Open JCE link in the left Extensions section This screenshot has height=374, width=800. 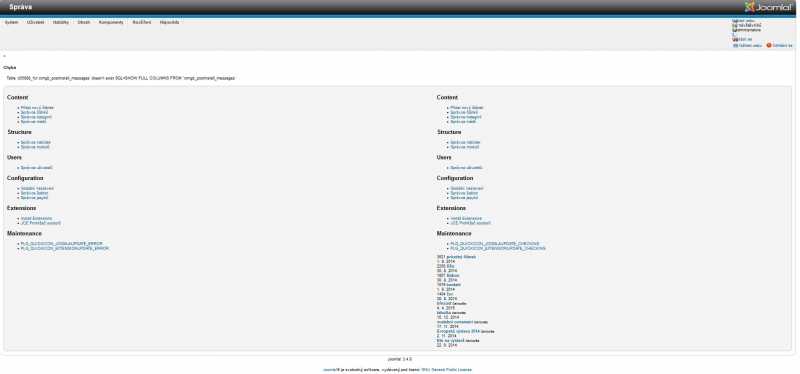pyautogui.click(x=41, y=223)
